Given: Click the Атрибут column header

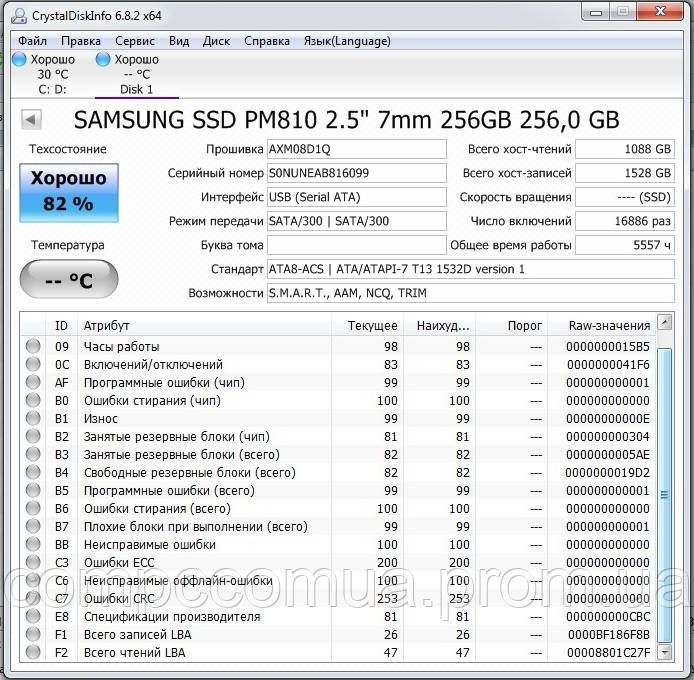Looking at the screenshot, I should click(204, 326).
